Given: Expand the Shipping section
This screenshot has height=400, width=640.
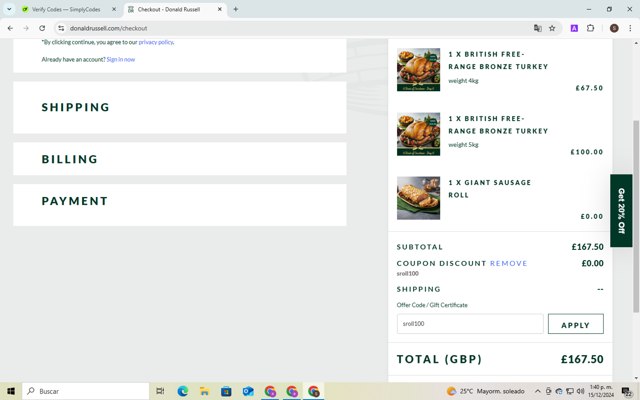Looking at the screenshot, I should (180, 107).
